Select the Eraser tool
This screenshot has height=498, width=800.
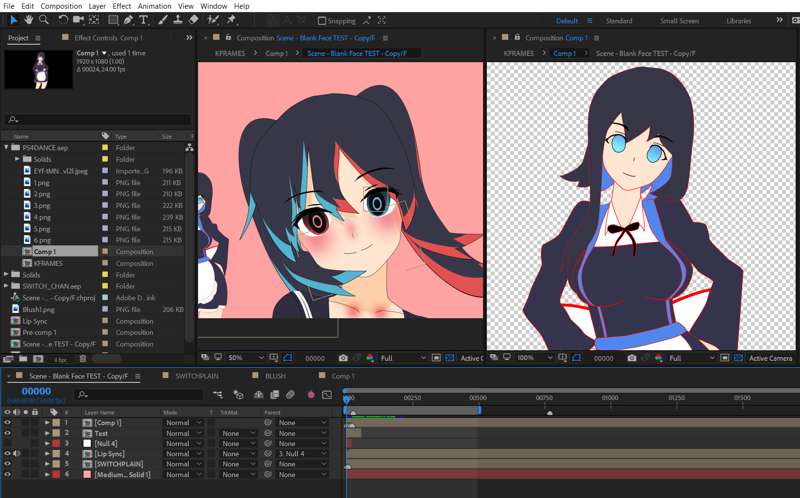[193, 20]
